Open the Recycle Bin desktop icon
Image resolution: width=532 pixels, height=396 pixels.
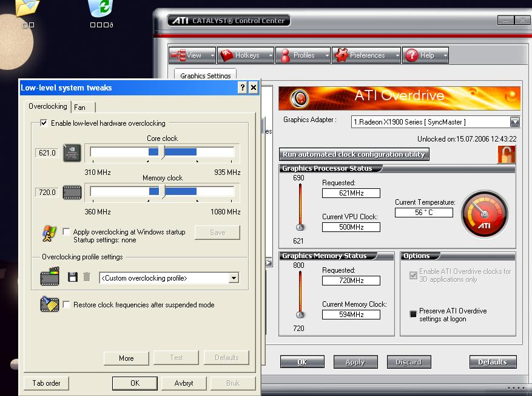(x=101, y=9)
